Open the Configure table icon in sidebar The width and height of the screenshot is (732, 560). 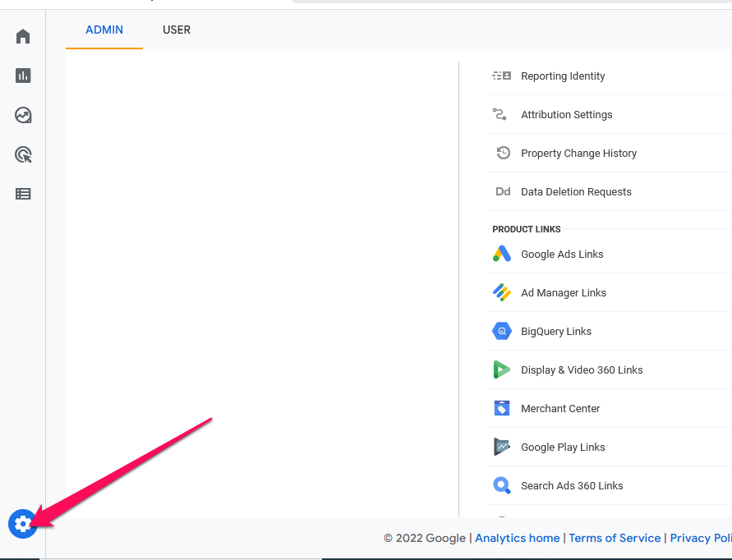(x=23, y=194)
